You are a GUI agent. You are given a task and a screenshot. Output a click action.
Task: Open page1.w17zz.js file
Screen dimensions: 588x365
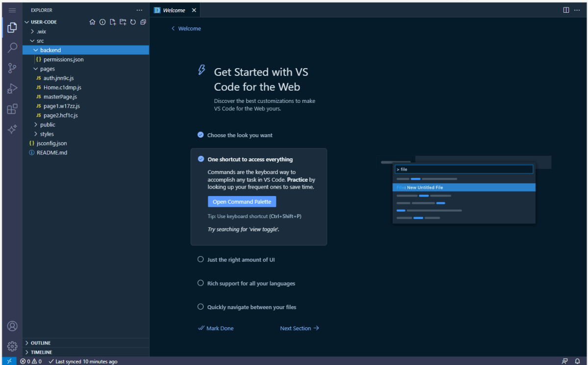coord(86,106)
